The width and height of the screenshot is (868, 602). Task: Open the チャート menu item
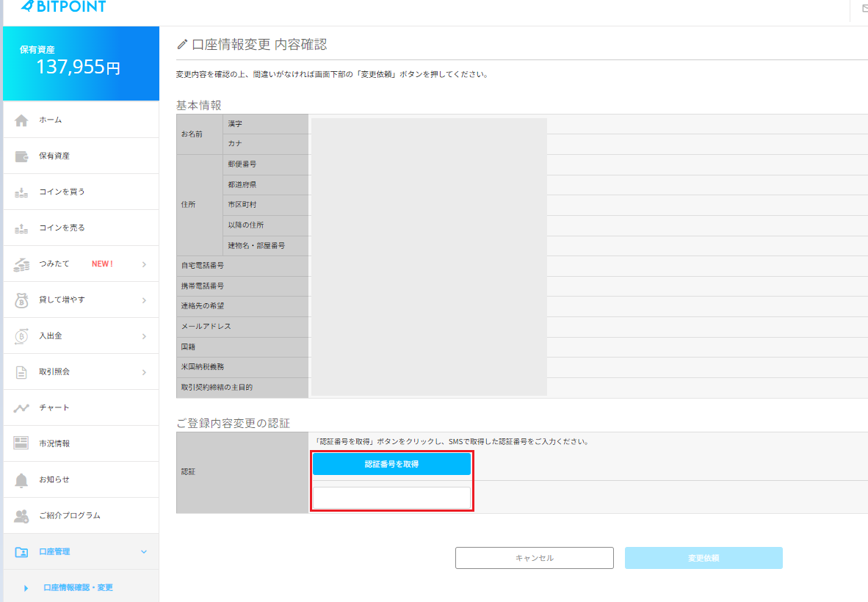(82, 407)
